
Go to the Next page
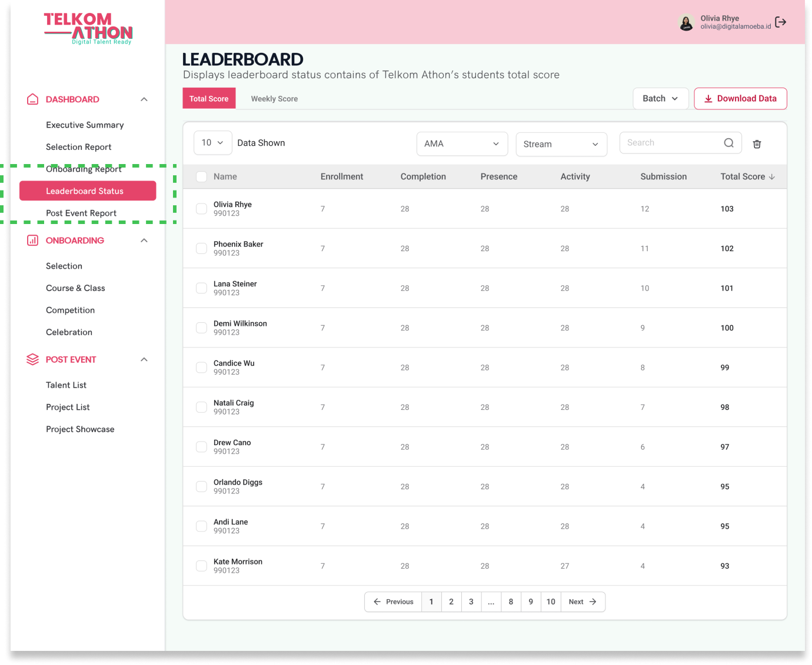coord(583,601)
